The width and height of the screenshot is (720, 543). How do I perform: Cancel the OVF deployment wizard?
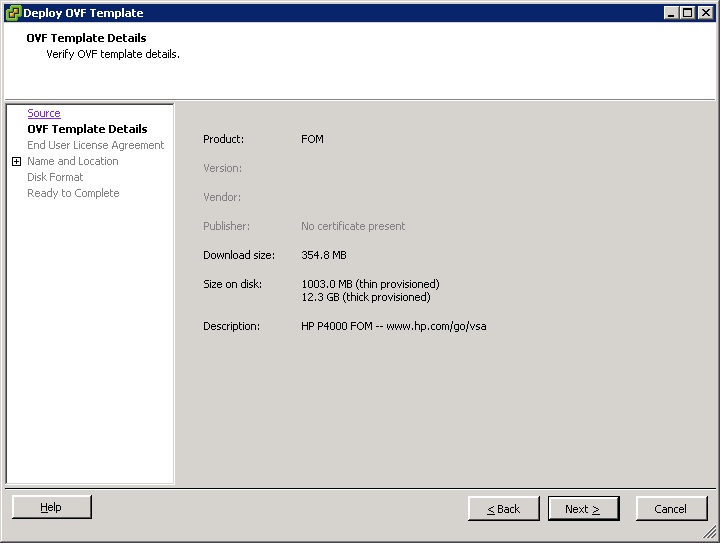click(671, 509)
